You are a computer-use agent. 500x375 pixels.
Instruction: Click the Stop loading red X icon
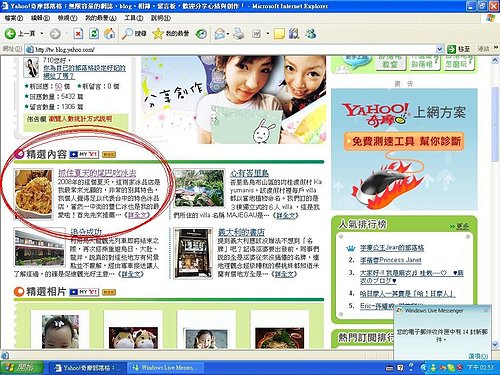coord(78,34)
